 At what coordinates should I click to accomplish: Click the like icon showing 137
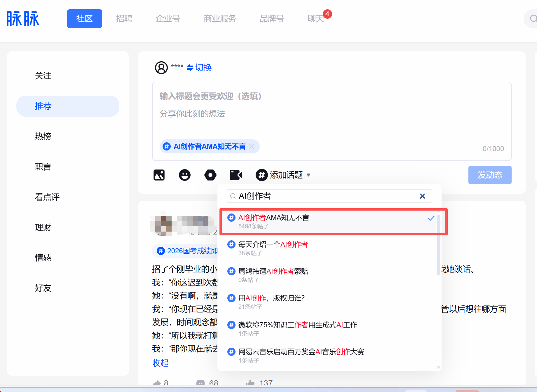[250, 383]
